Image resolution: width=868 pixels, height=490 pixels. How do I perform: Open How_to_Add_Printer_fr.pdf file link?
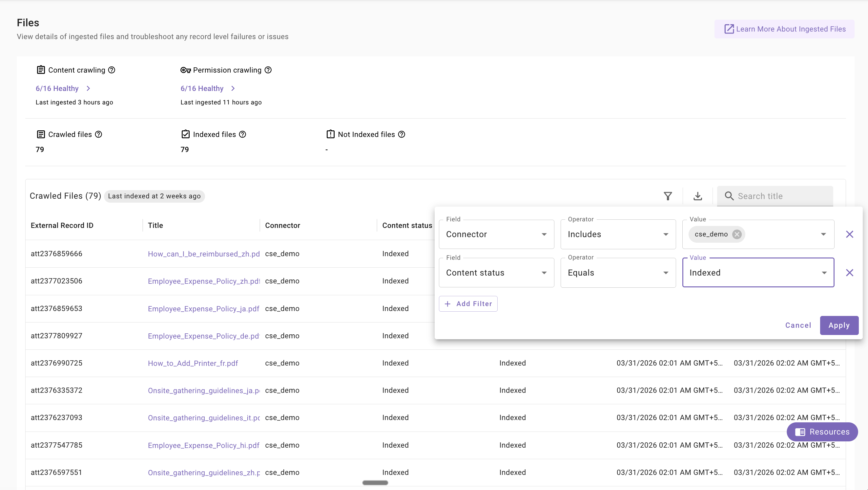pyautogui.click(x=193, y=363)
